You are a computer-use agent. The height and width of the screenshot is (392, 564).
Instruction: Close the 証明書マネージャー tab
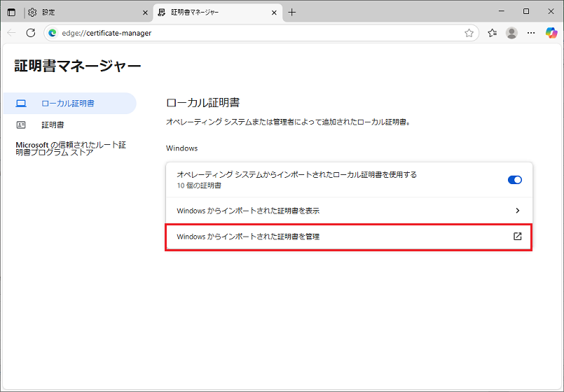pyautogui.click(x=274, y=13)
